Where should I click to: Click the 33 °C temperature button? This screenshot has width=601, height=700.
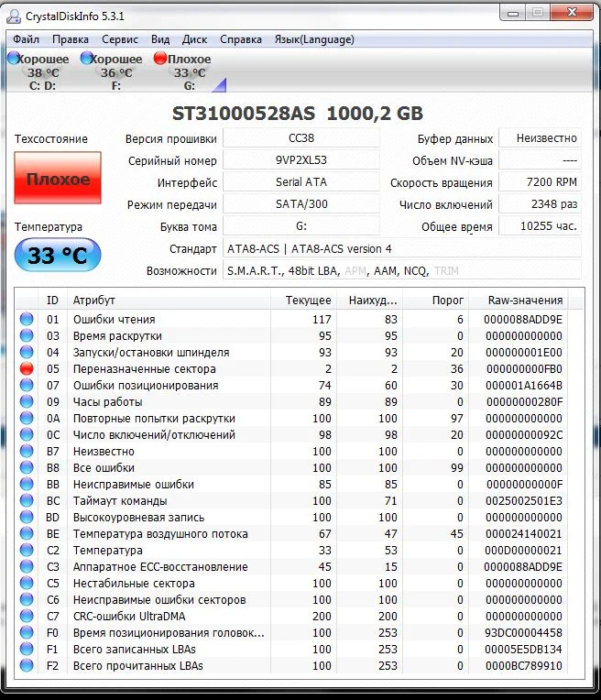(x=58, y=255)
